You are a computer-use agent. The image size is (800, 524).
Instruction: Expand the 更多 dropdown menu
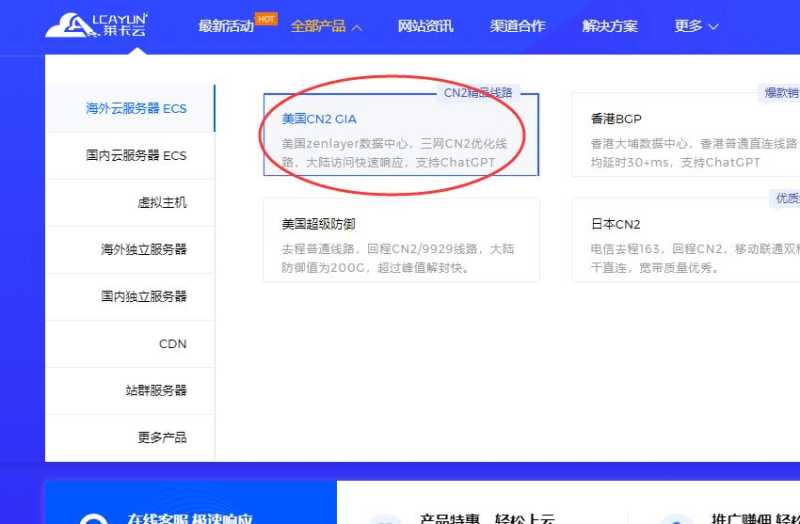[x=696, y=26]
